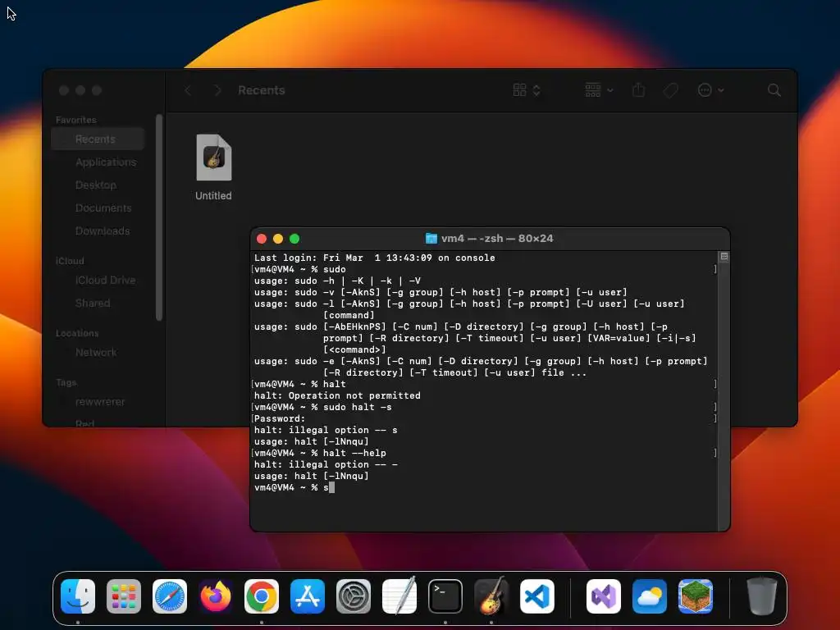Open Finder from the dock

78,596
